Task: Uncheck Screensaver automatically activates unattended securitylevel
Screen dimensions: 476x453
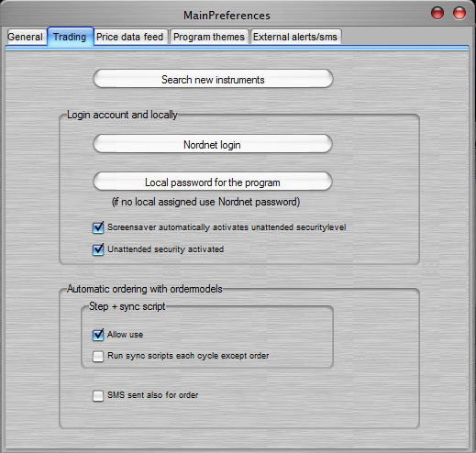Action: pos(98,227)
